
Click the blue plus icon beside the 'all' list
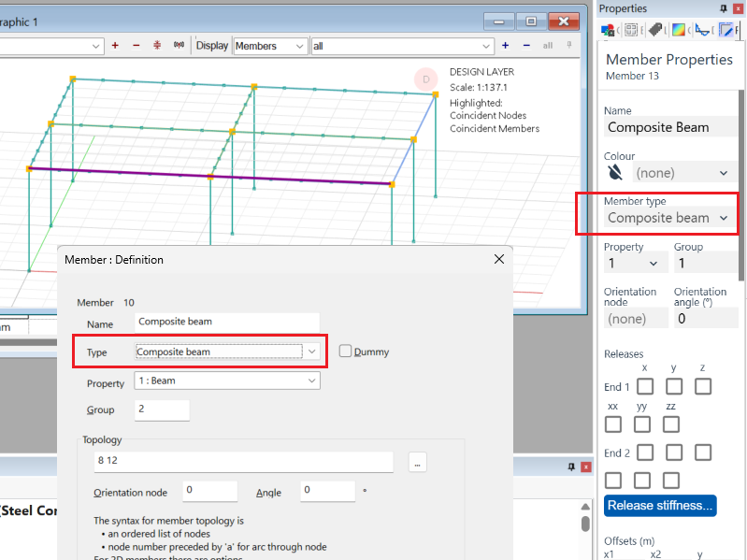(505, 46)
